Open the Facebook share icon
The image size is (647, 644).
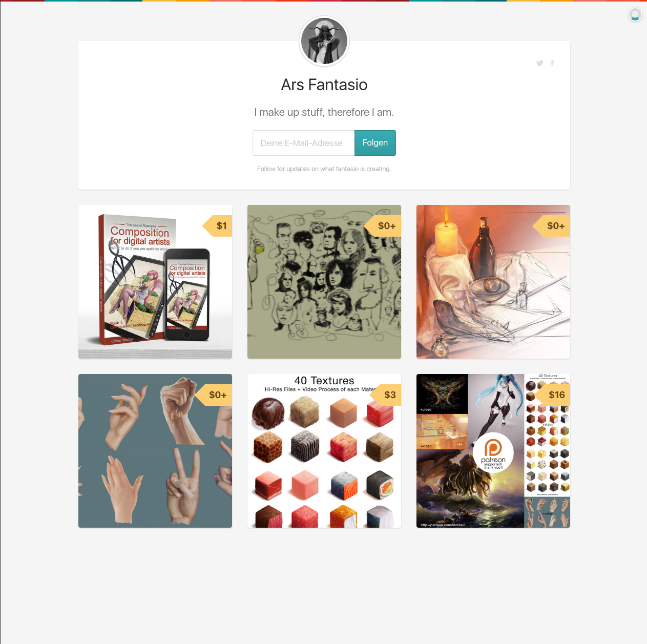(x=552, y=63)
